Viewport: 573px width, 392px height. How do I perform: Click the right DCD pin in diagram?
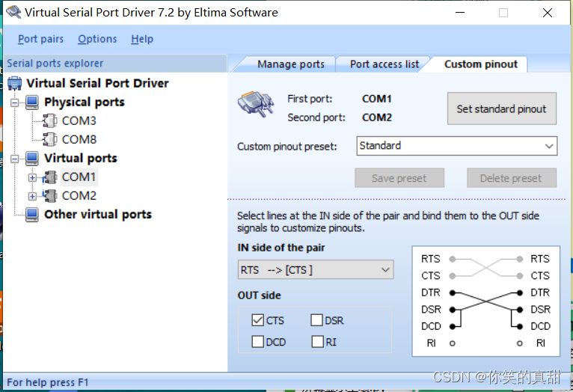click(x=520, y=326)
